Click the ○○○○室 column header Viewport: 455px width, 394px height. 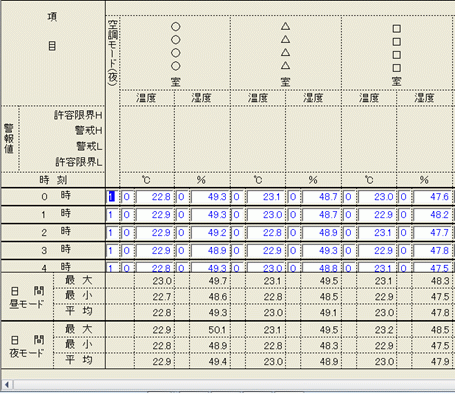[x=175, y=53]
